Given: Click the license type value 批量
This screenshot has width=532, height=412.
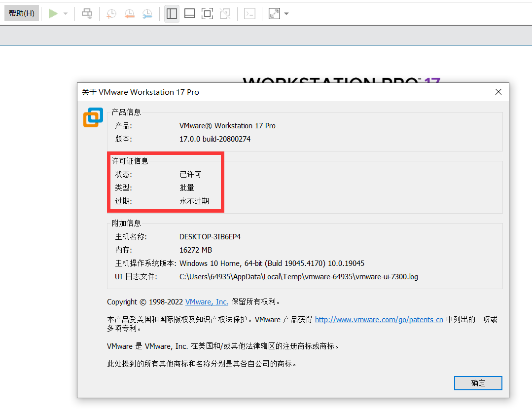Looking at the screenshot, I should [x=186, y=188].
